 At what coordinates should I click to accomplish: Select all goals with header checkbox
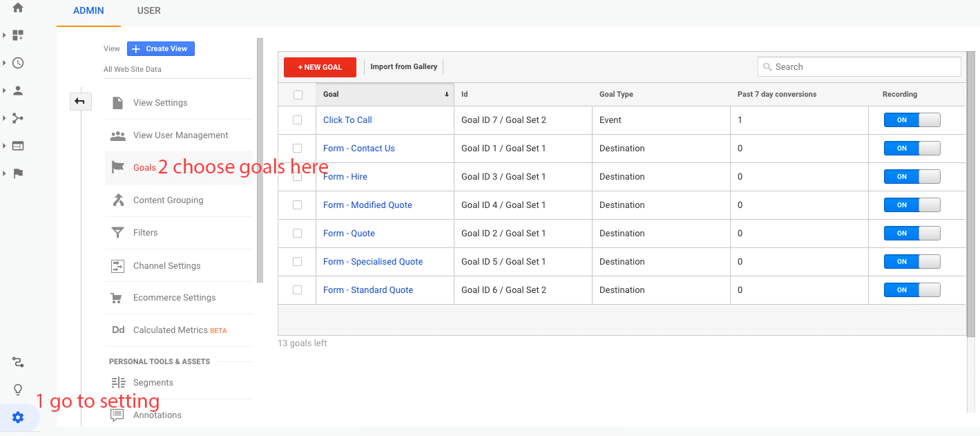(298, 95)
